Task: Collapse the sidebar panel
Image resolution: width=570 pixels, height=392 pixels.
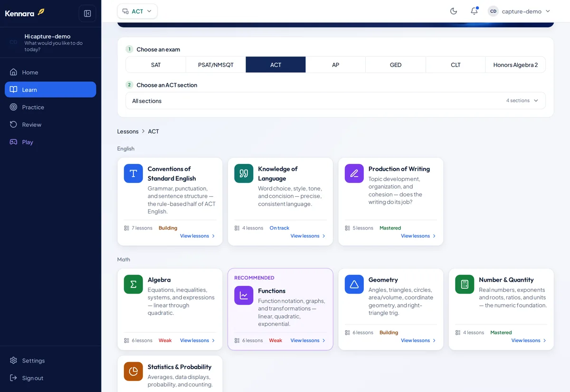Action: click(x=87, y=13)
